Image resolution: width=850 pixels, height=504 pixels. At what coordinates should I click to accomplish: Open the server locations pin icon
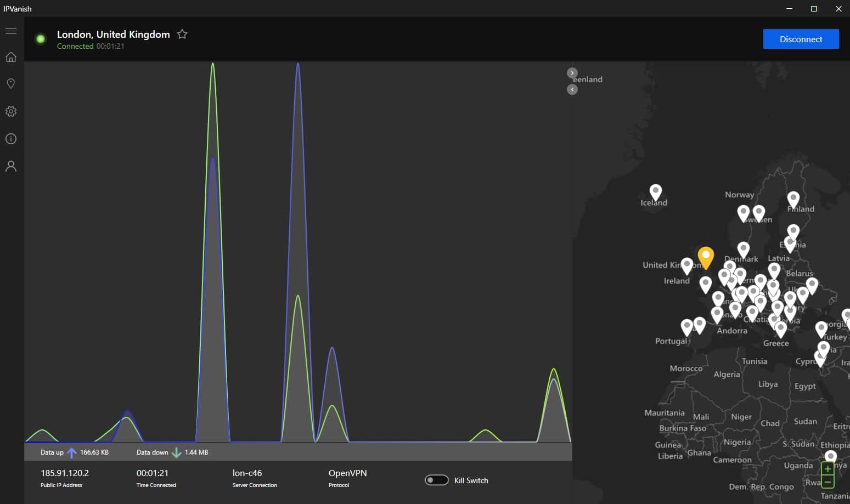pyautogui.click(x=11, y=84)
